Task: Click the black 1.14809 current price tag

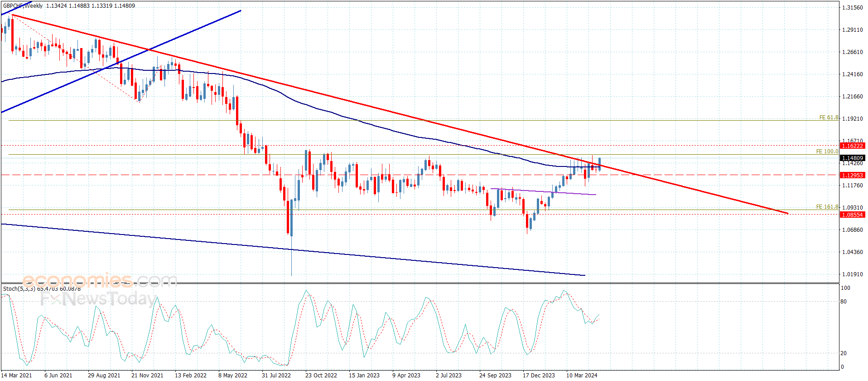Action: [x=852, y=158]
